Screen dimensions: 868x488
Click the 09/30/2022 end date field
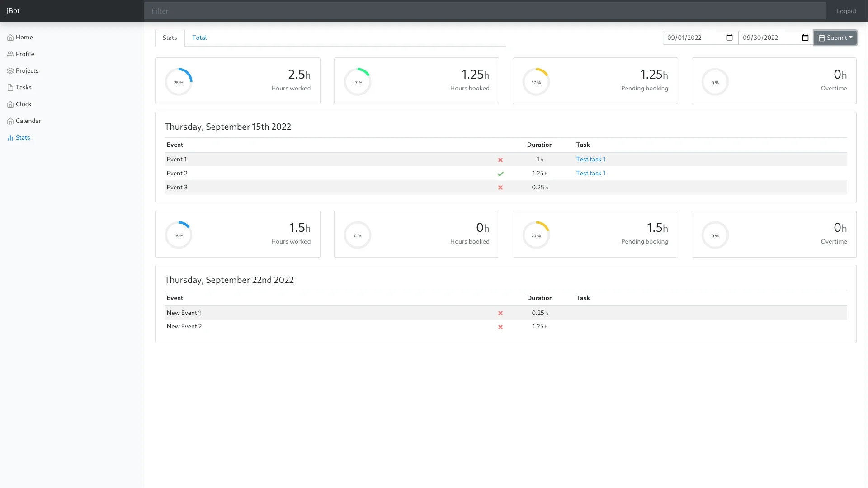click(x=776, y=38)
